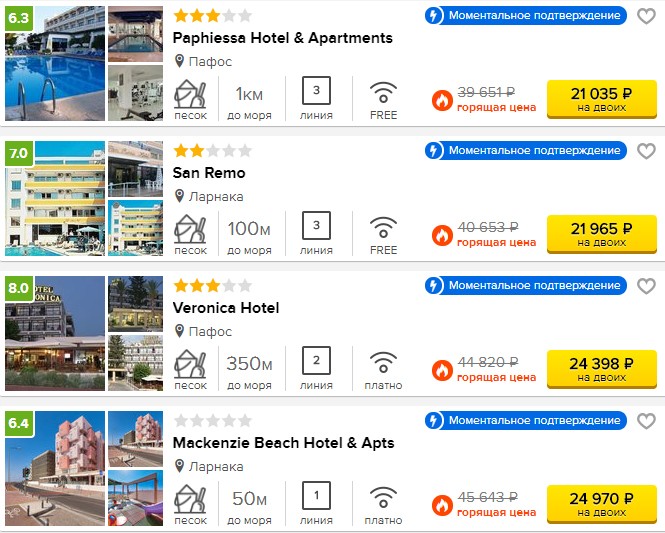
Task: Open the Veronica Hotel title link
Action: [x=226, y=308]
